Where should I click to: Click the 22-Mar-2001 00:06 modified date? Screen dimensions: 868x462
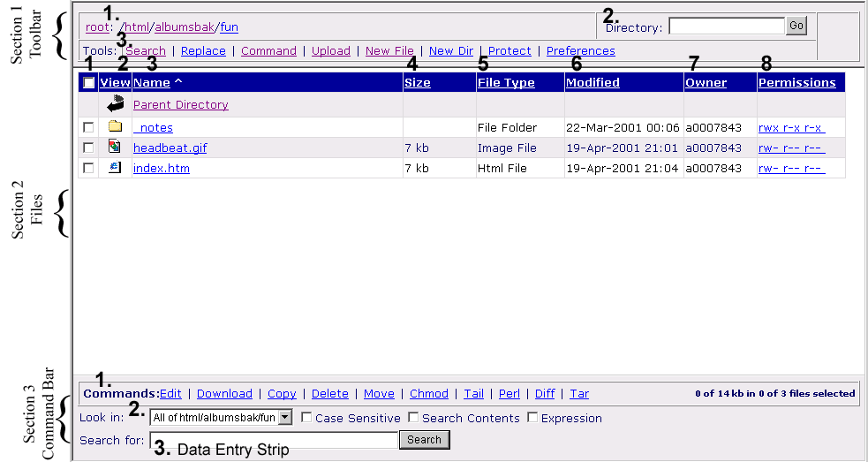pos(623,127)
